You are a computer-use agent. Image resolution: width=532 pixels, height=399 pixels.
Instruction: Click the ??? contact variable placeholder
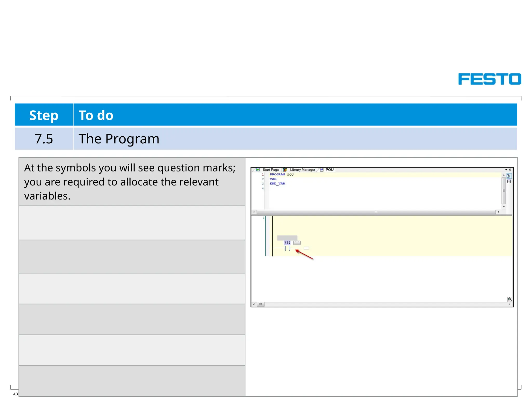point(287,243)
